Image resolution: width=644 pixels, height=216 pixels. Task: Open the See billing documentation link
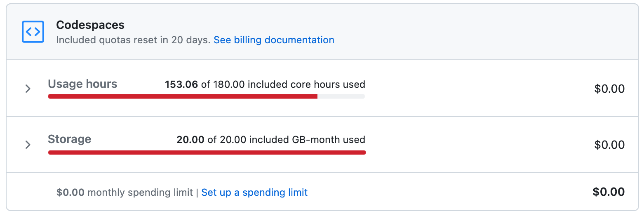274,40
